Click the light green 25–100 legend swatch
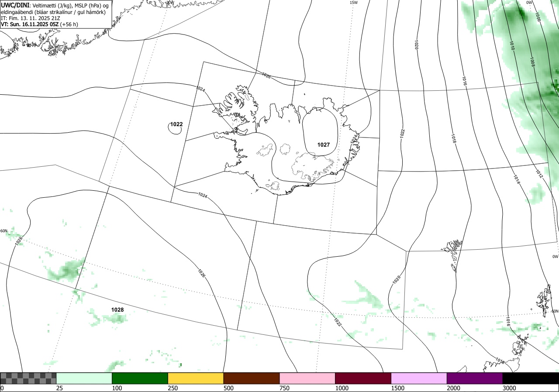The height and width of the screenshot is (392, 559). click(84, 378)
